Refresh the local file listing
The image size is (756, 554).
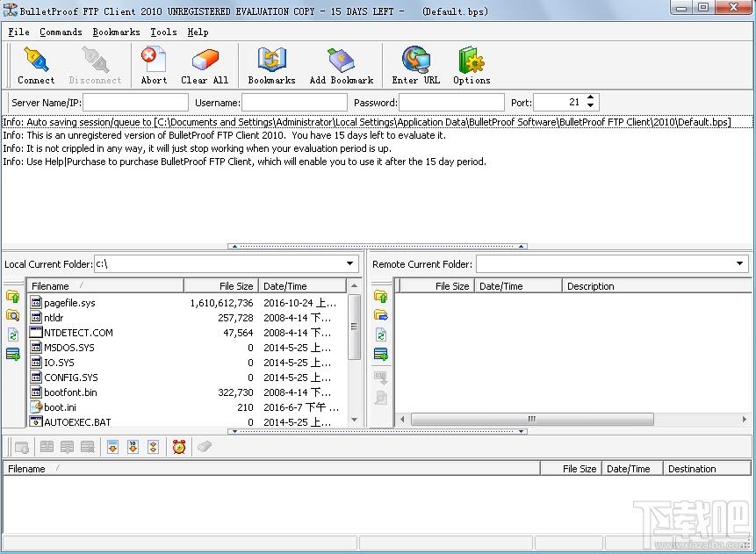click(13, 335)
